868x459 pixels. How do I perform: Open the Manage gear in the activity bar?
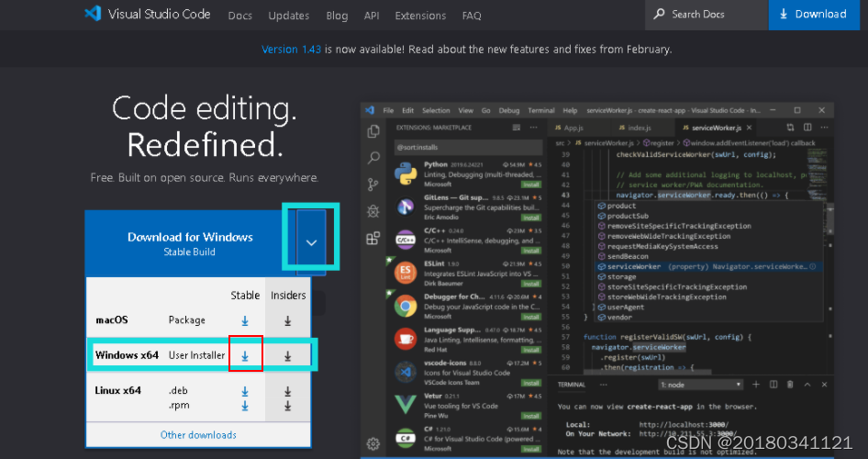373,443
